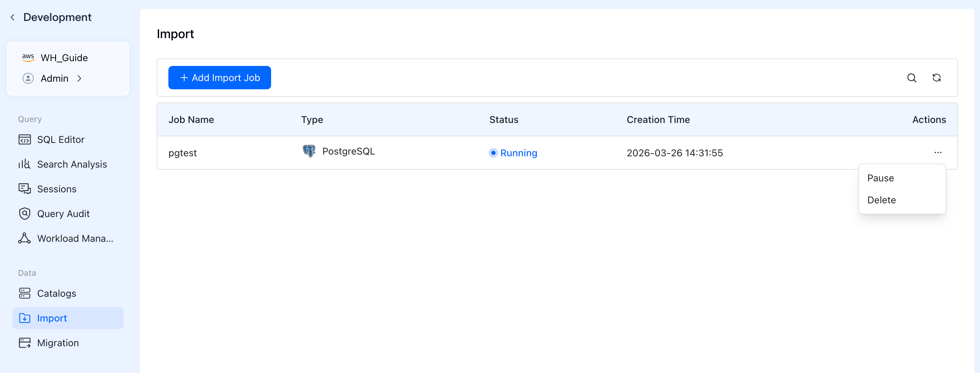Screen dimensions: 980x373
Task: Open SQL Editor from sidebar
Action: pos(60,139)
